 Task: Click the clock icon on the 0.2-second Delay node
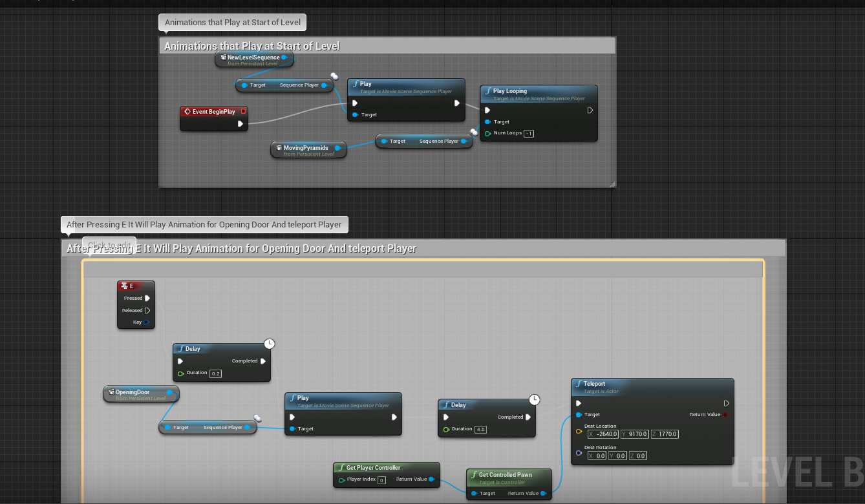[x=270, y=344]
